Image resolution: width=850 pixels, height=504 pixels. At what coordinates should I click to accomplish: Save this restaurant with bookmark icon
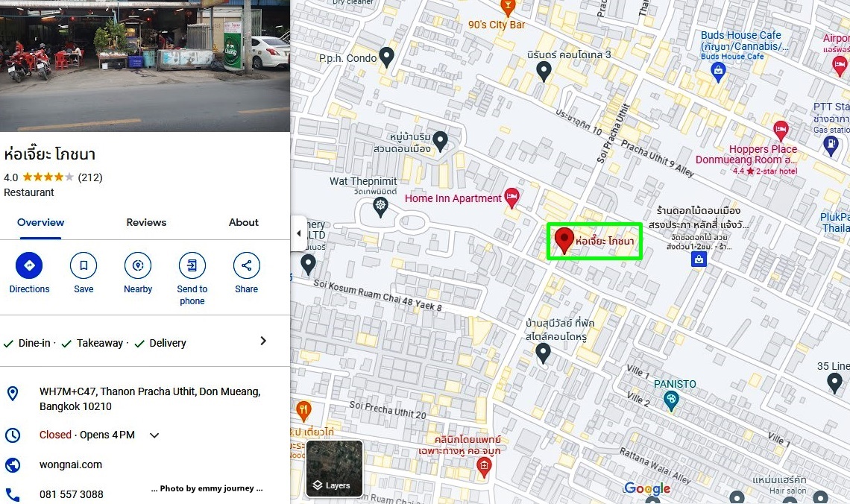point(84,265)
